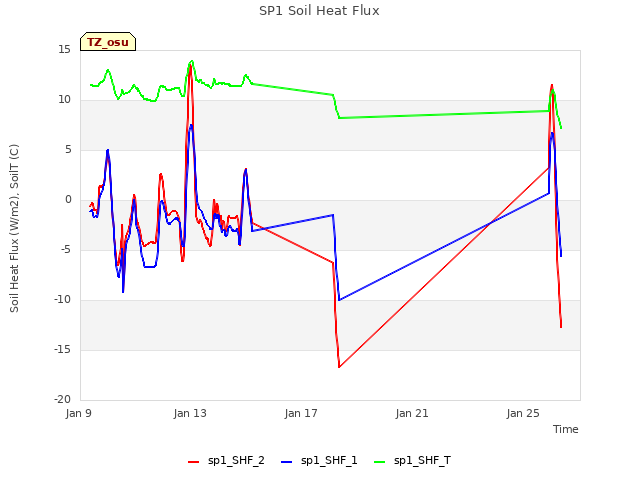Click the chart title SP1 Soil Heat Flux

pos(319,11)
